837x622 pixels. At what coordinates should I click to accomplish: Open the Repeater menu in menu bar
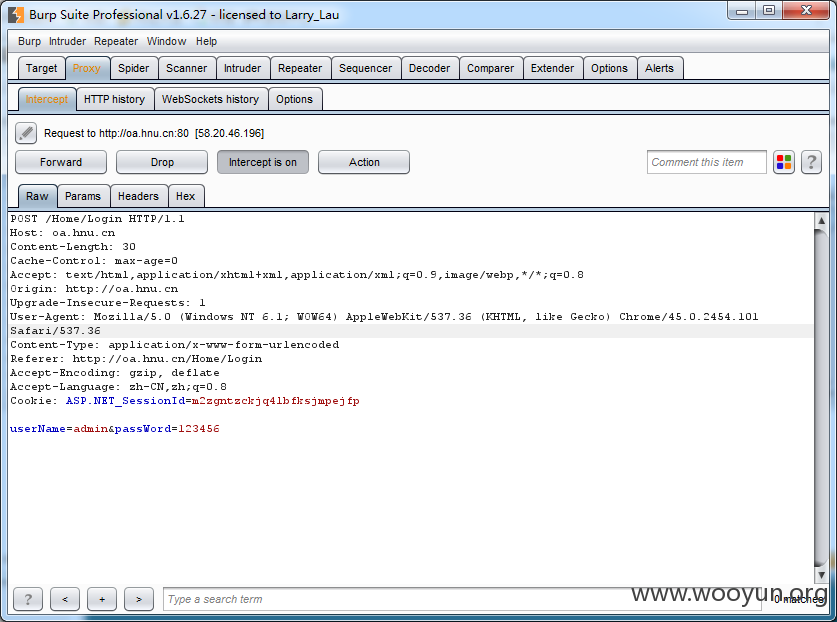point(116,41)
